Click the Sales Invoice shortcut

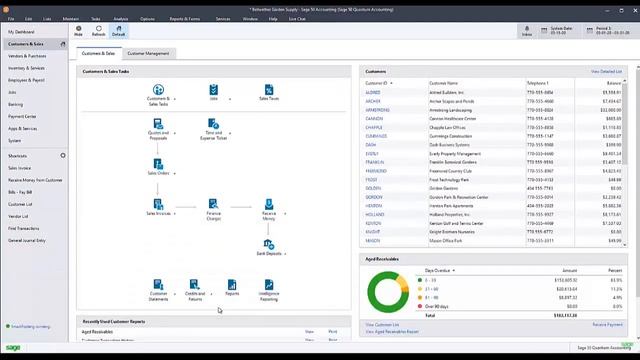point(19,168)
